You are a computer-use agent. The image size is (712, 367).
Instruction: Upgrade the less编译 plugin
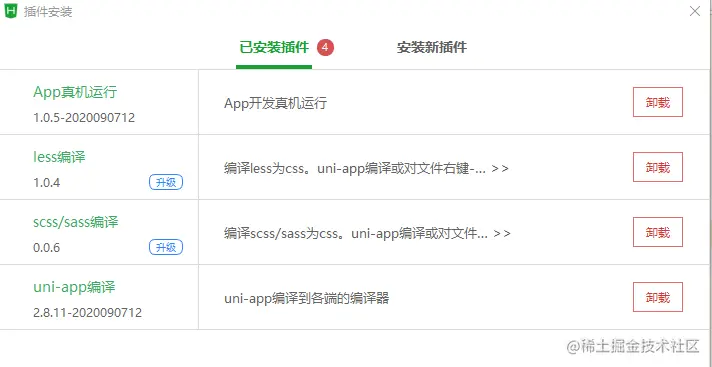(166, 183)
